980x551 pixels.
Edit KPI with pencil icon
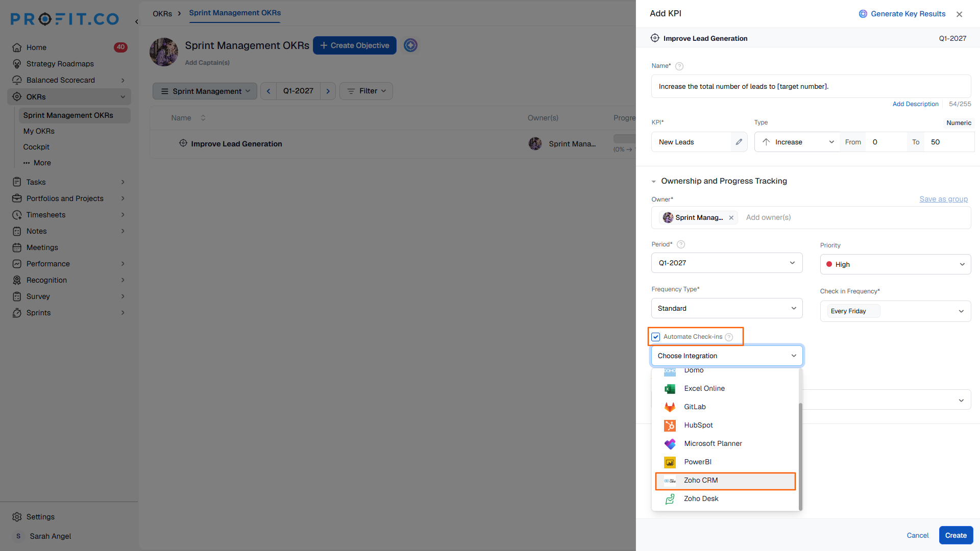(x=739, y=142)
